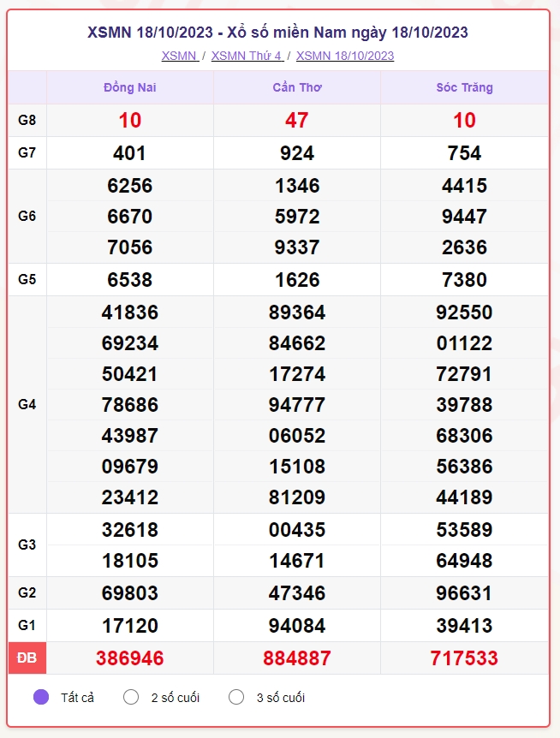Screen dimensions: 560x738
Task: Click the Cần Thơ G8 number 47
Action: point(297,121)
